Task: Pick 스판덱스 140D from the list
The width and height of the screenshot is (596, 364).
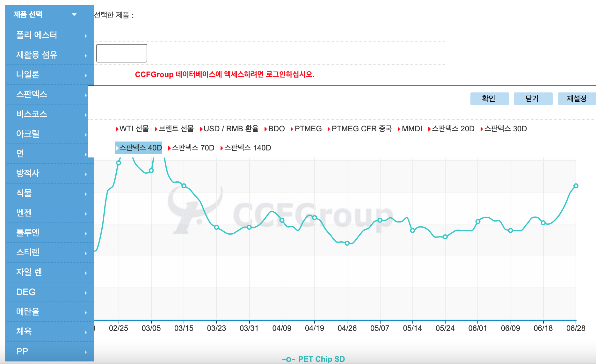Action: click(x=246, y=148)
